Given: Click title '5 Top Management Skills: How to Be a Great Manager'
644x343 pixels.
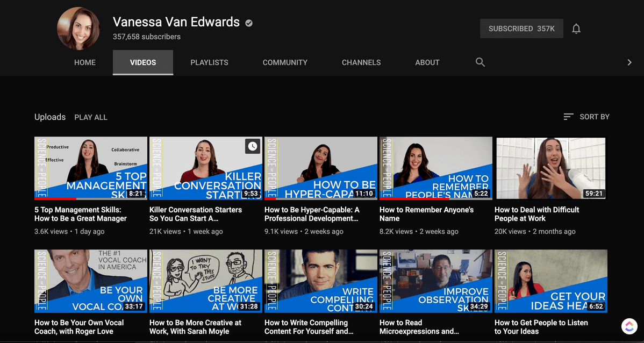Looking at the screenshot, I should tap(81, 214).
